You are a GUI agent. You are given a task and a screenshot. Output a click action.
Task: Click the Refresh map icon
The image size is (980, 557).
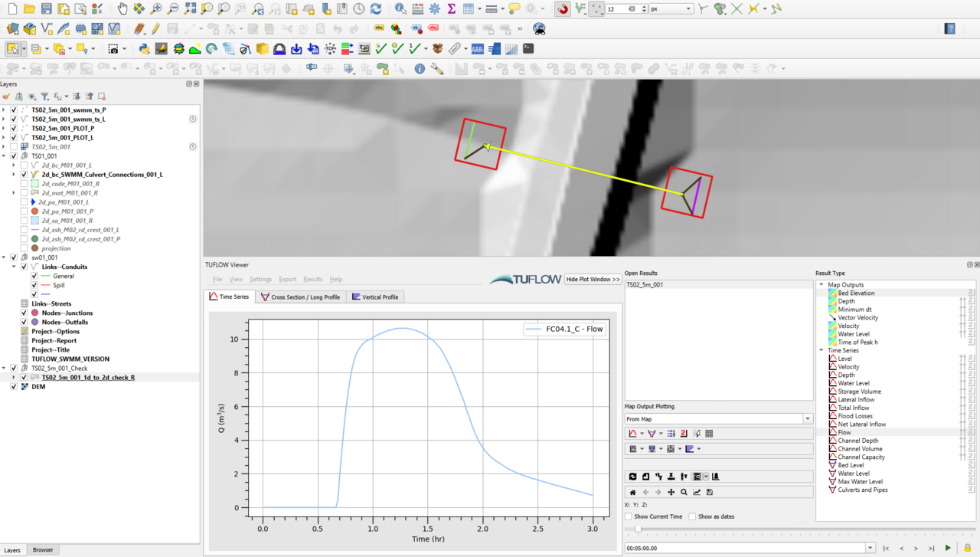point(376,9)
